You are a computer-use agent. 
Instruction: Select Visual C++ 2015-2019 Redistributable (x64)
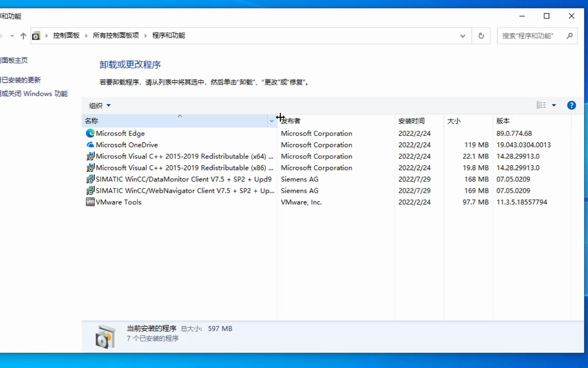(x=184, y=156)
